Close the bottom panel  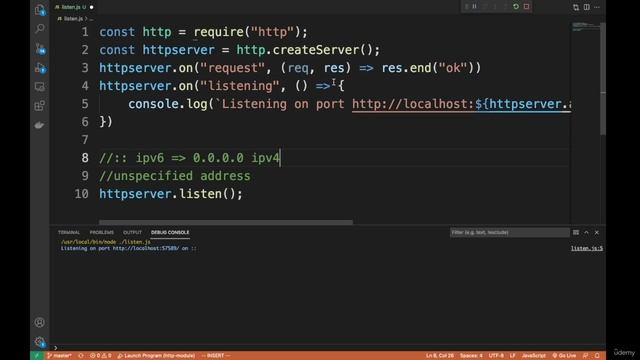[x=597, y=232]
